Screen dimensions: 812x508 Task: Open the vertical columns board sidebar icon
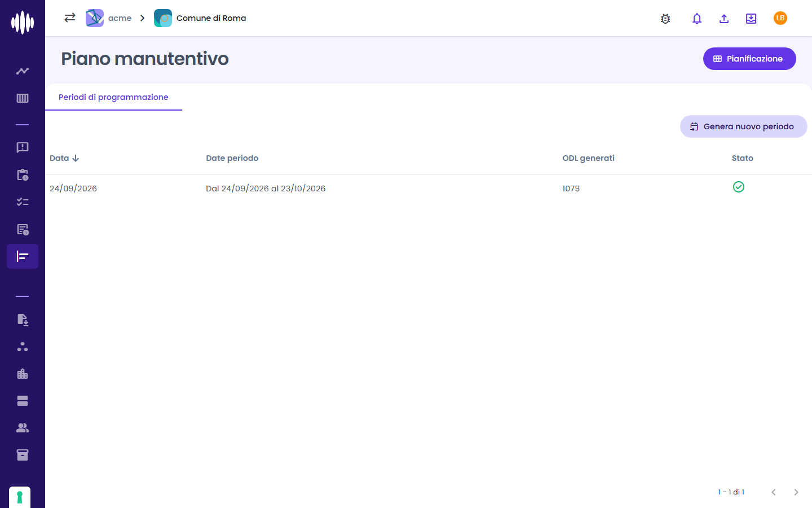point(23,98)
